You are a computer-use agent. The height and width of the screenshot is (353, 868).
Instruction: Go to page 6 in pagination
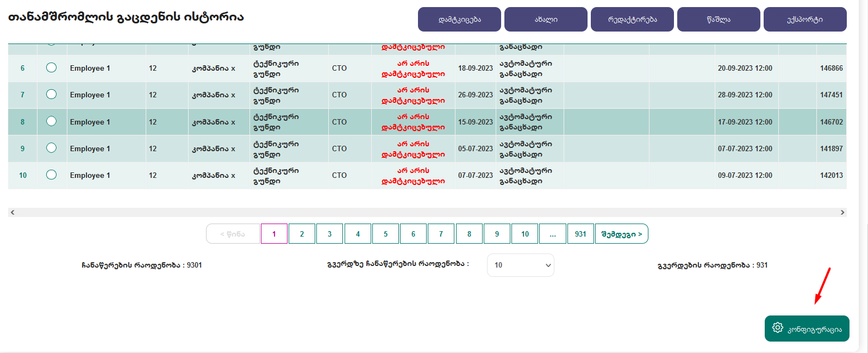[x=413, y=234]
